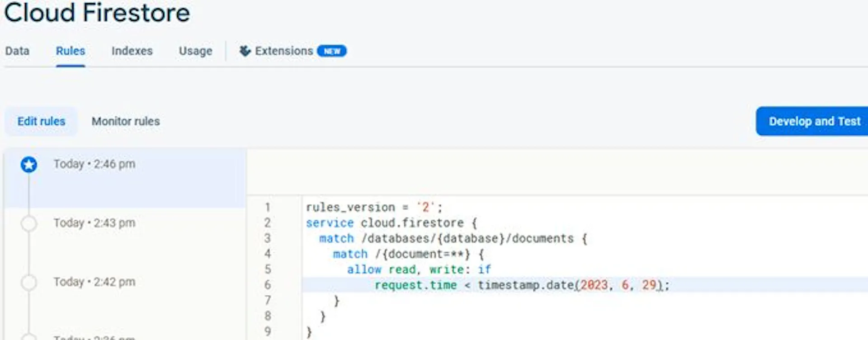
Task: Click the Extensions puzzle icon
Action: coord(245,51)
